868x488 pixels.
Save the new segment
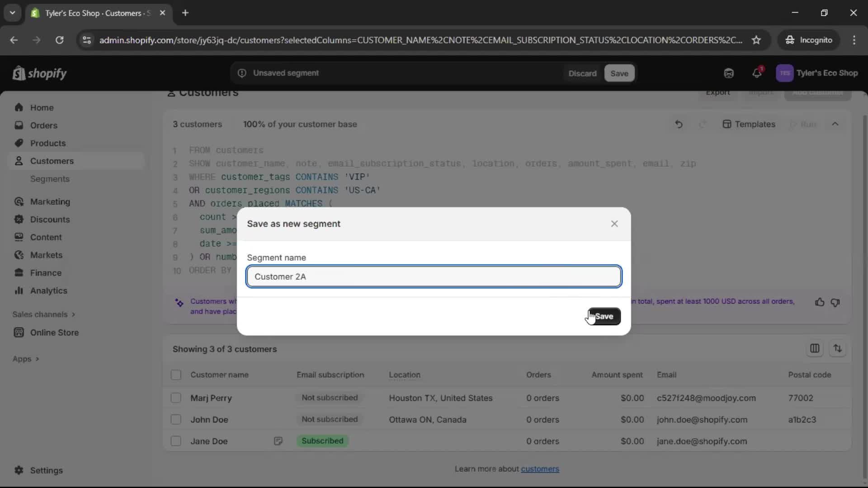(x=604, y=316)
